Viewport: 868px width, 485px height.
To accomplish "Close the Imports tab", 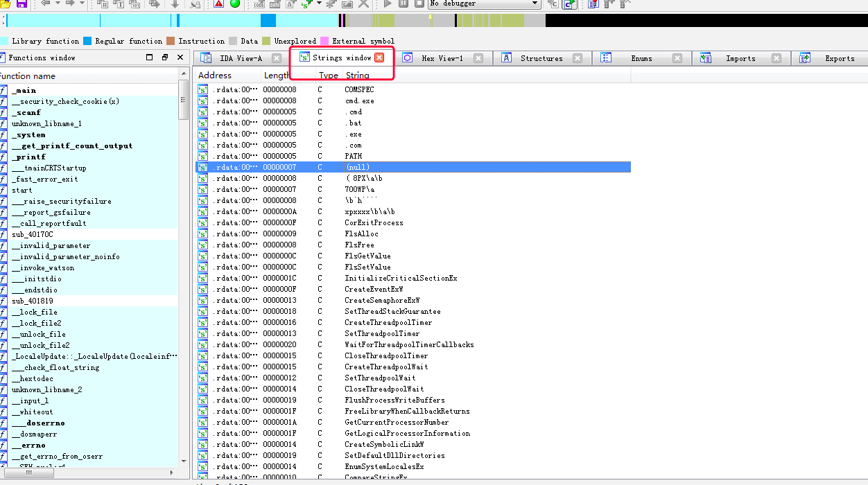I will point(776,58).
